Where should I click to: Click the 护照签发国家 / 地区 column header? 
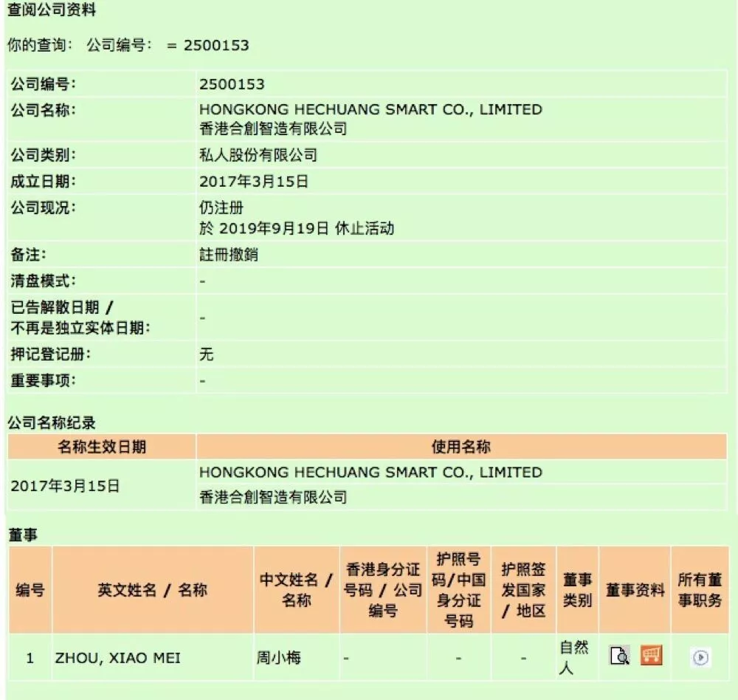(x=523, y=590)
